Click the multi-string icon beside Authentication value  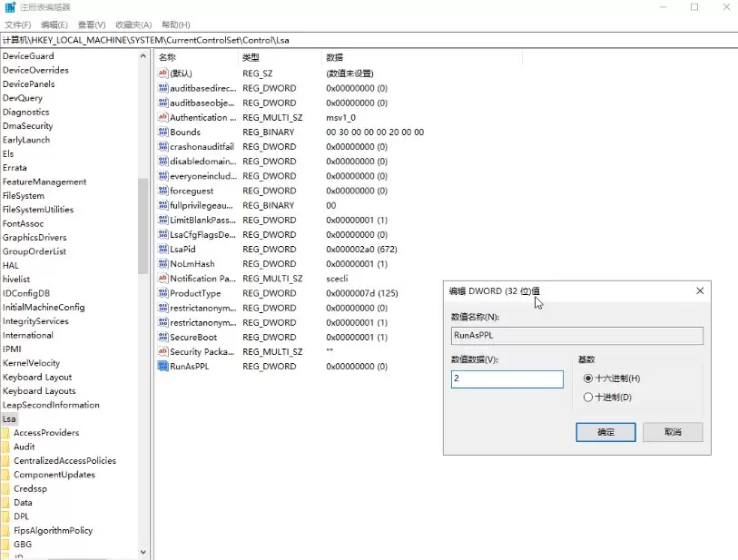pos(162,117)
